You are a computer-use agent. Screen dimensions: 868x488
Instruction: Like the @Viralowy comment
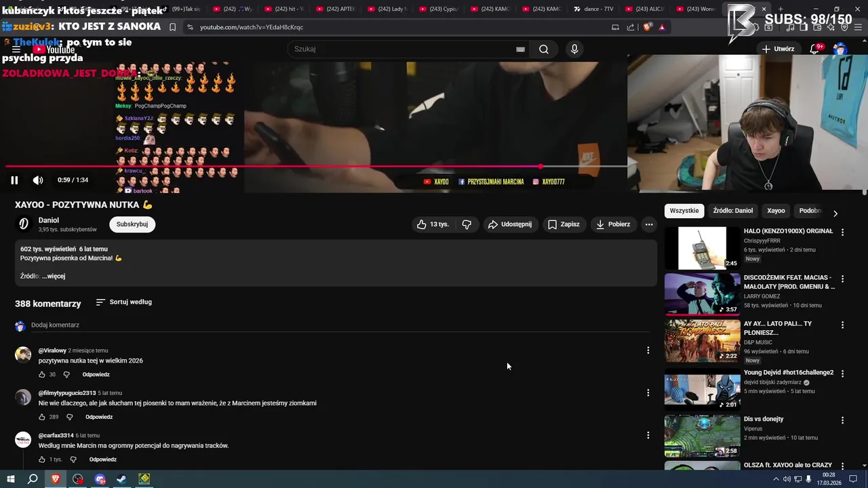coord(42,375)
